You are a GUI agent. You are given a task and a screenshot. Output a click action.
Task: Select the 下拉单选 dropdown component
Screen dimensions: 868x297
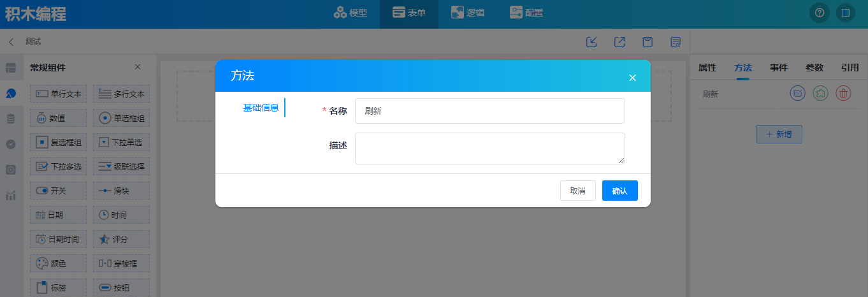point(122,142)
